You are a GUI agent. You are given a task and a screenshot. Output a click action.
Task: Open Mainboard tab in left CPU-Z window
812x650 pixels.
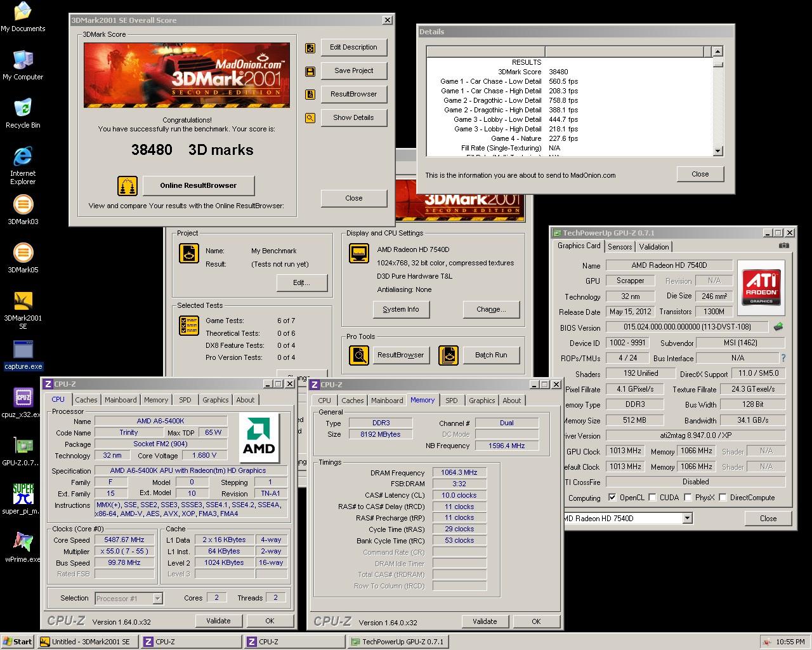point(121,400)
